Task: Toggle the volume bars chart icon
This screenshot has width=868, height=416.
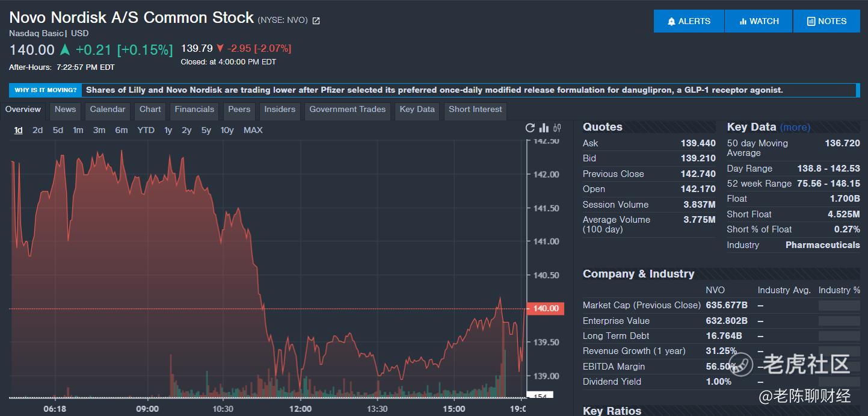Action: tap(544, 128)
